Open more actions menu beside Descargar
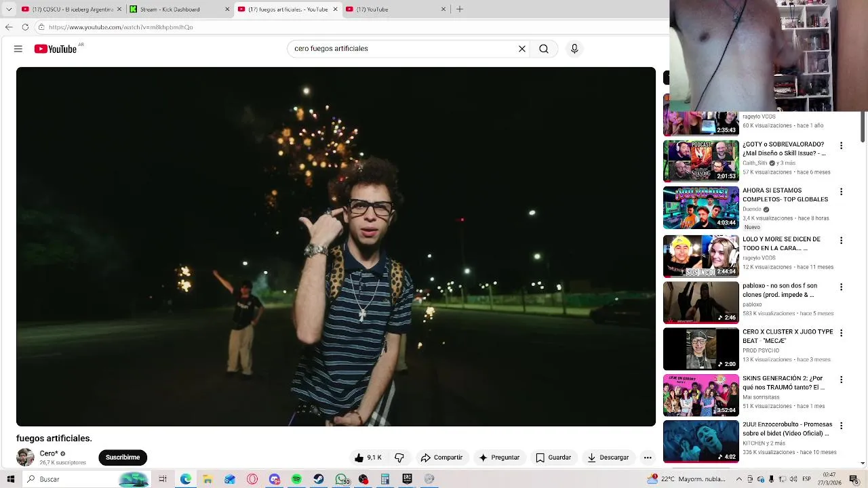This screenshot has width=868, height=488. coord(648,457)
